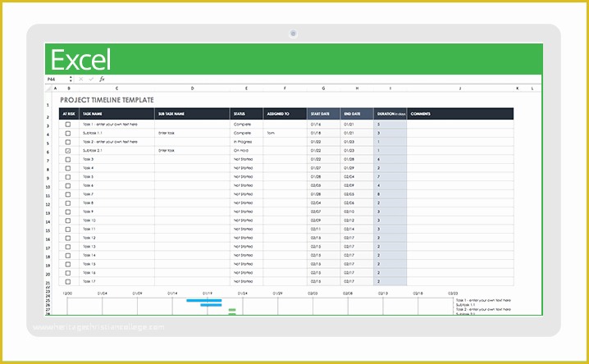Screen dimensions: 589x364
Task: Click the END DATE header cell
Action: point(357,114)
